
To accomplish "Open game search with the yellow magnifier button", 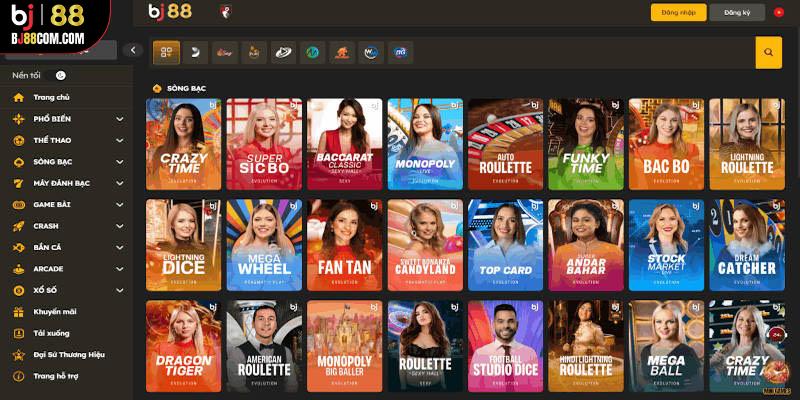I will pyautogui.click(x=768, y=53).
